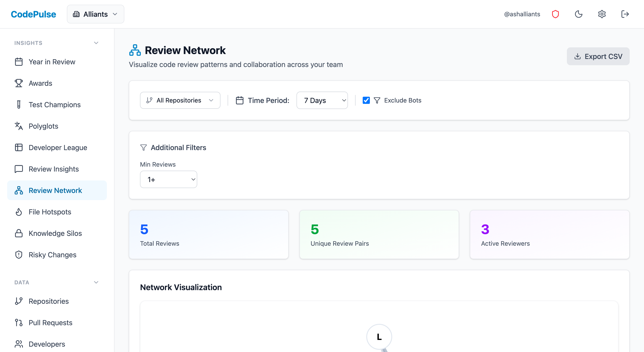Click the Export CSV button
Image resolution: width=644 pixels, height=352 pixels.
[598, 56]
